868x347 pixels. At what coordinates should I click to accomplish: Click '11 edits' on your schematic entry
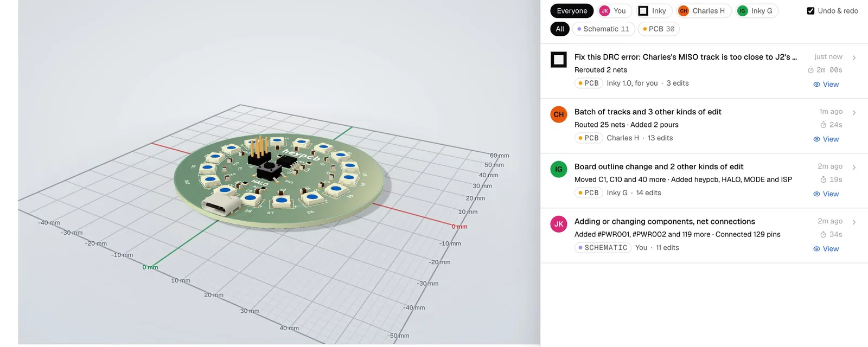667,247
